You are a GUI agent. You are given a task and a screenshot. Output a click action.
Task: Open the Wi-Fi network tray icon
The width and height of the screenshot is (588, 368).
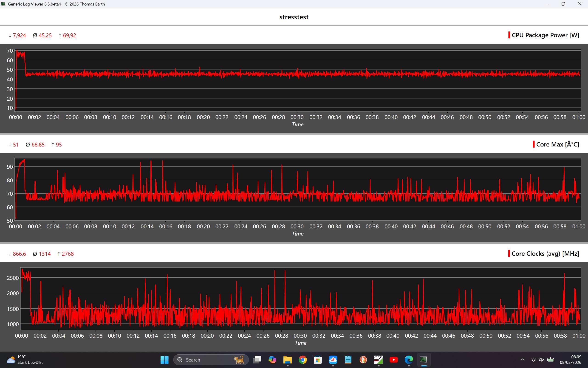534,360
